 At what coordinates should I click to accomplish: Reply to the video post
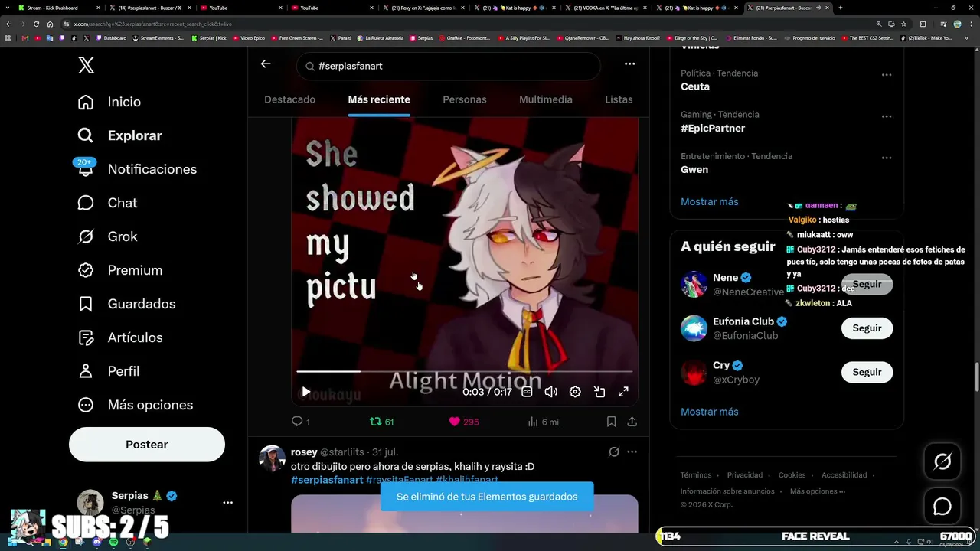(x=301, y=422)
